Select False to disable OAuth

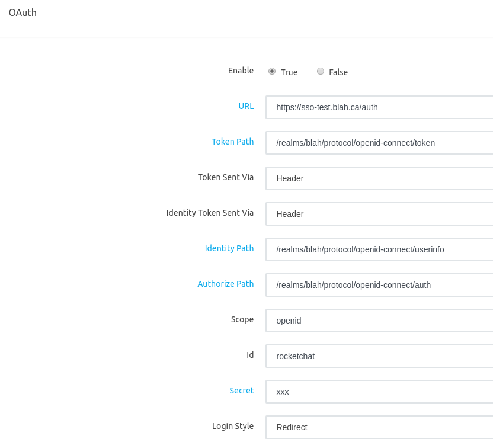pos(321,71)
